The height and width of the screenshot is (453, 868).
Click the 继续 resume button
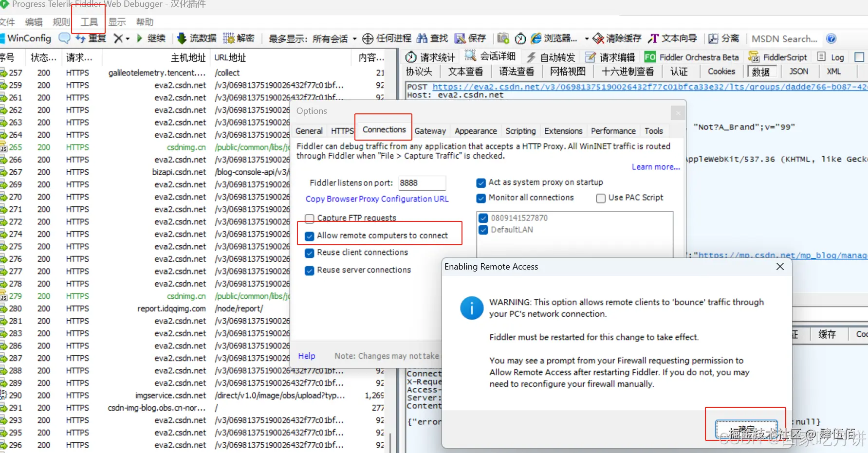(x=151, y=38)
